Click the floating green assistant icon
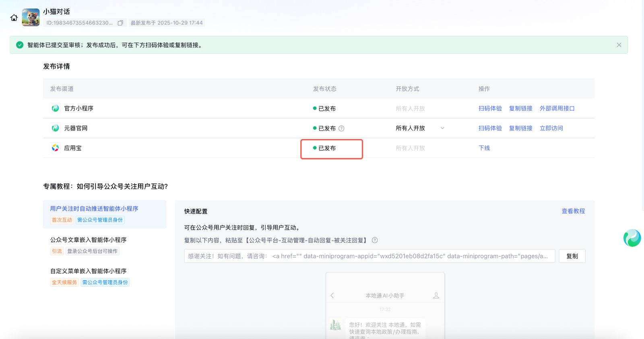This screenshot has height=339, width=644. [632, 238]
